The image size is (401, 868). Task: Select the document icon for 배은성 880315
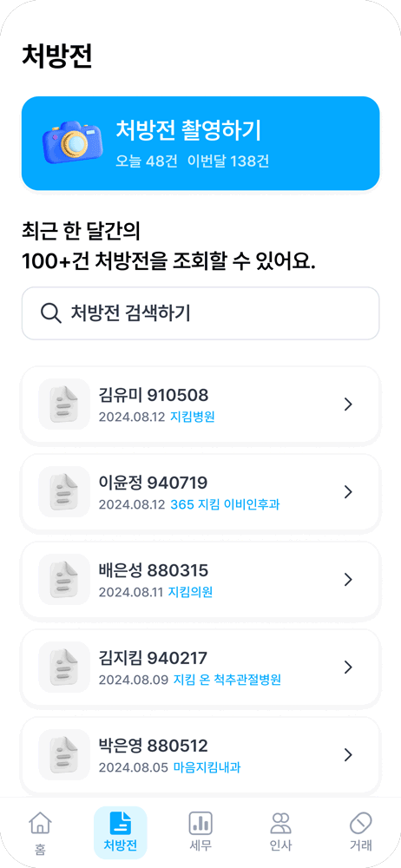(64, 579)
